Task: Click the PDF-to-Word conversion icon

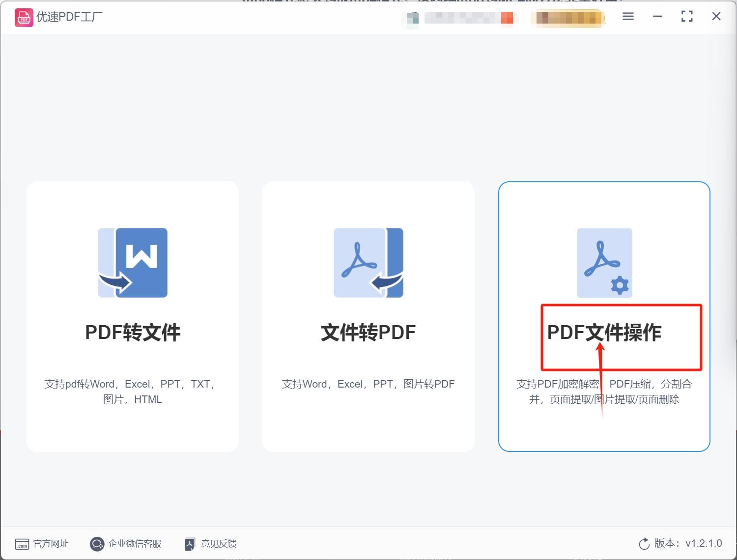Action: [133, 263]
